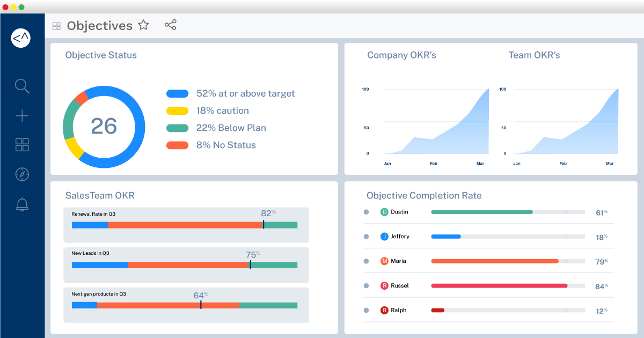
Task: Click the yellow caution legend swatch
Action: pyautogui.click(x=177, y=111)
